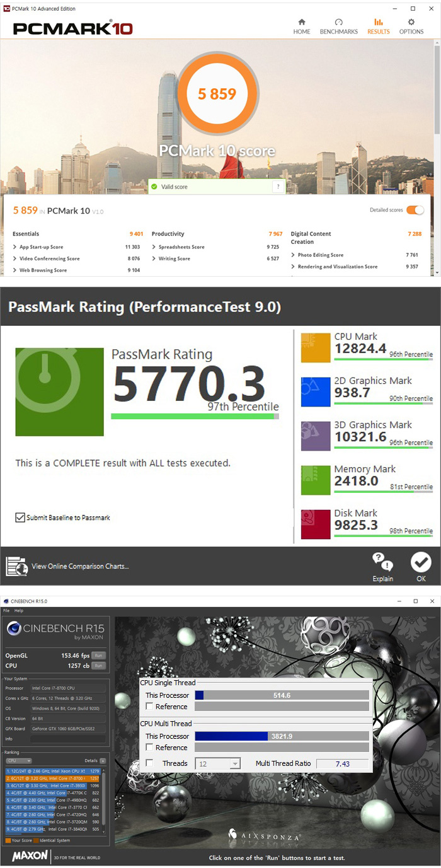The image size is (441, 868).
Task: Open the Threads count dropdown
Action: pyautogui.click(x=217, y=763)
